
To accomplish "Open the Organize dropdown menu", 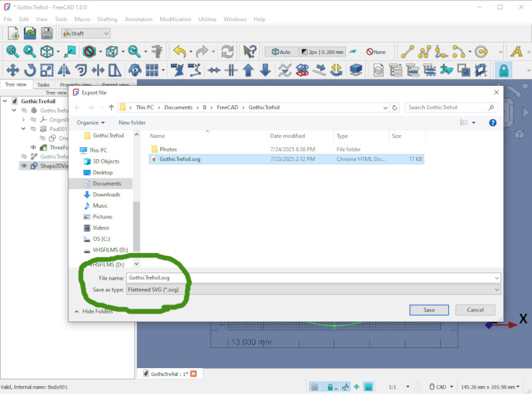I will tap(90, 122).
